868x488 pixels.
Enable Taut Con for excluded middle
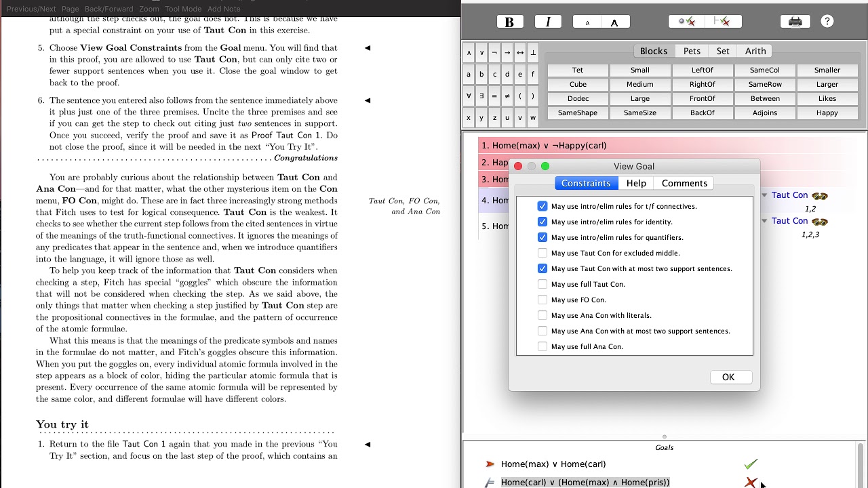point(542,253)
